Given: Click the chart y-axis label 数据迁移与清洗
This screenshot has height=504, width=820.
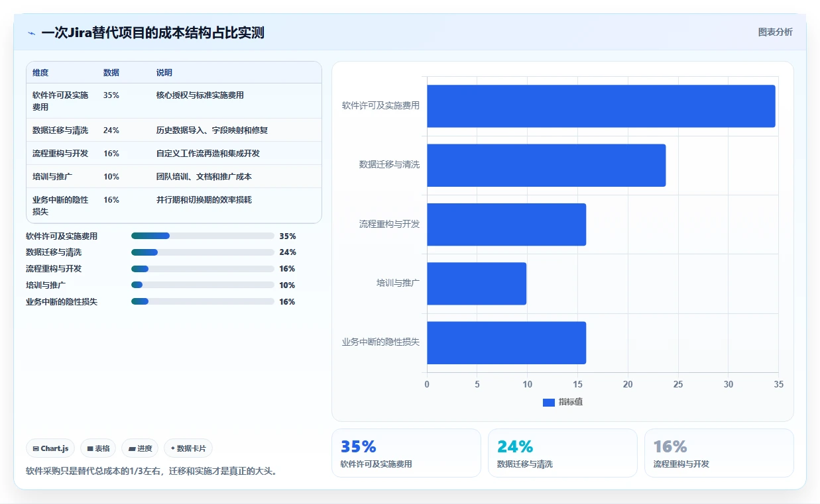Looking at the screenshot, I should 389,164.
